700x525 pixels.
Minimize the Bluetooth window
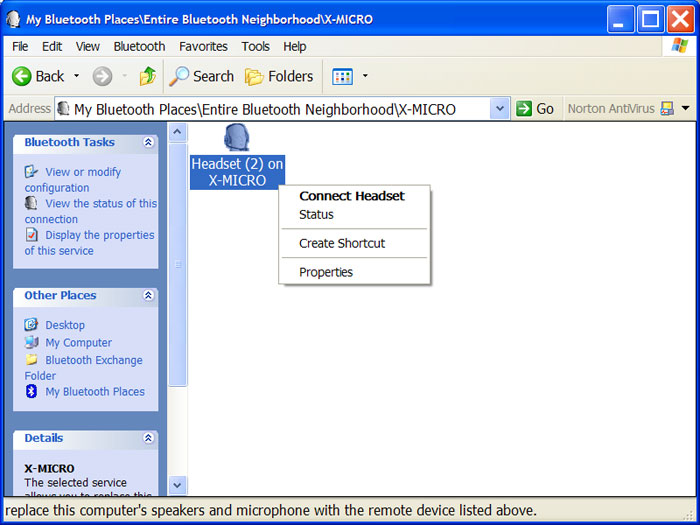point(621,20)
